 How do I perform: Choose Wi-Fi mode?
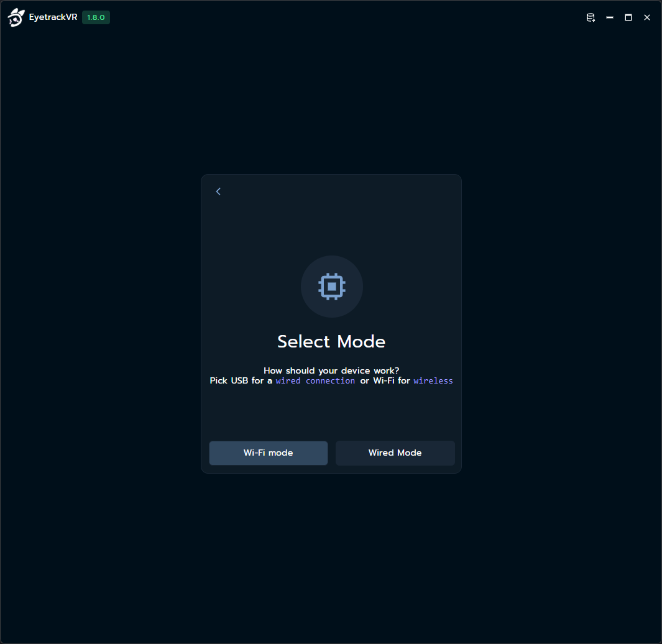tap(268, 453)
